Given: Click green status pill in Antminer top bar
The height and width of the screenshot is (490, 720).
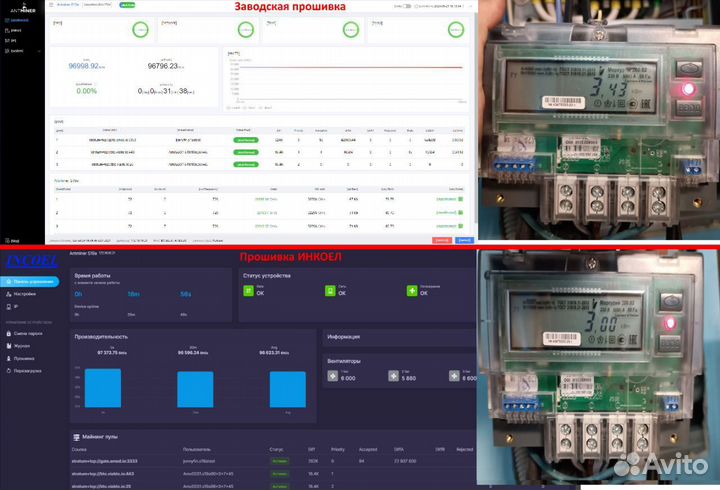Looking at the screenshot, I should pyautogui.click(x=127, y=5).
